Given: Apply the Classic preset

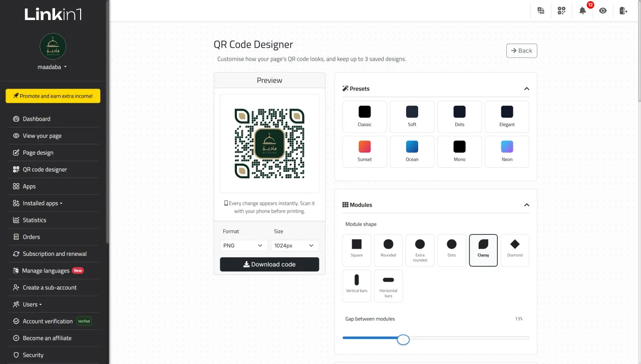Looking at the screenshot, I should (x=365, y=117).
